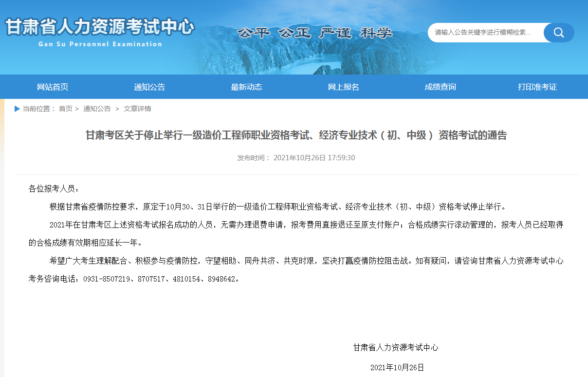
Task: Choose 成绩查询 in the navigation bar
Action: coord(440,87)
